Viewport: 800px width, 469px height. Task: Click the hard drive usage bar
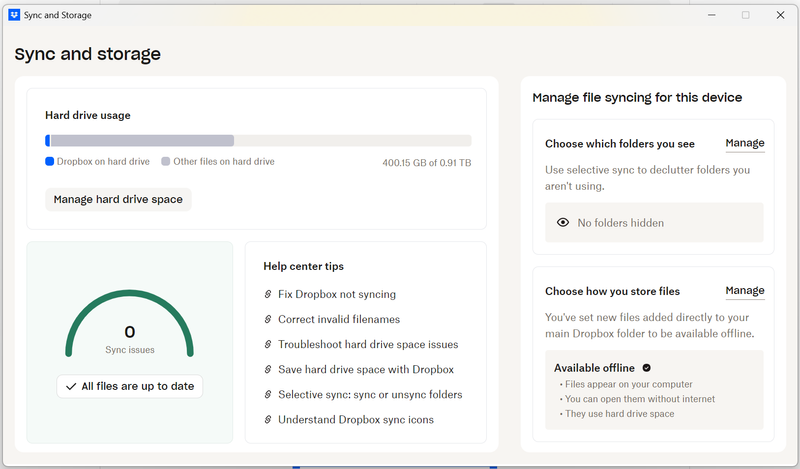coord(258,141)
